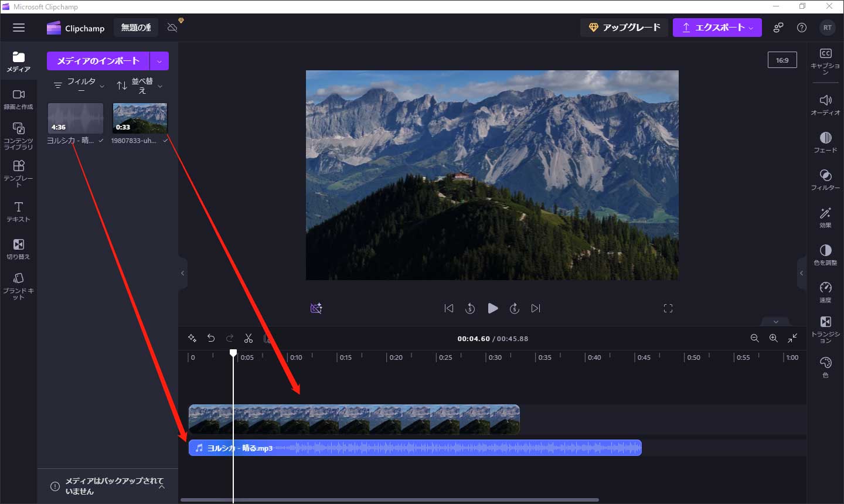Screen dimensions: 844x504
Task: Click the cloud sync off icon
Action: [172, 28]
